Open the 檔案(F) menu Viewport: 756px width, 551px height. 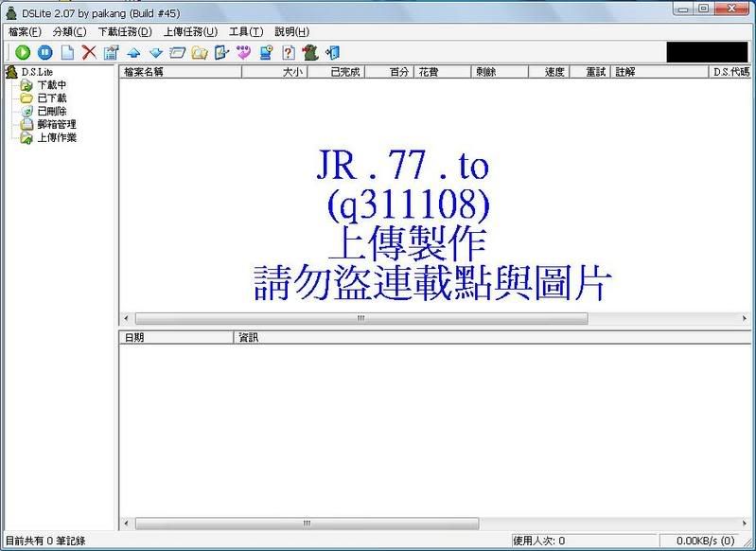[25, 32]
